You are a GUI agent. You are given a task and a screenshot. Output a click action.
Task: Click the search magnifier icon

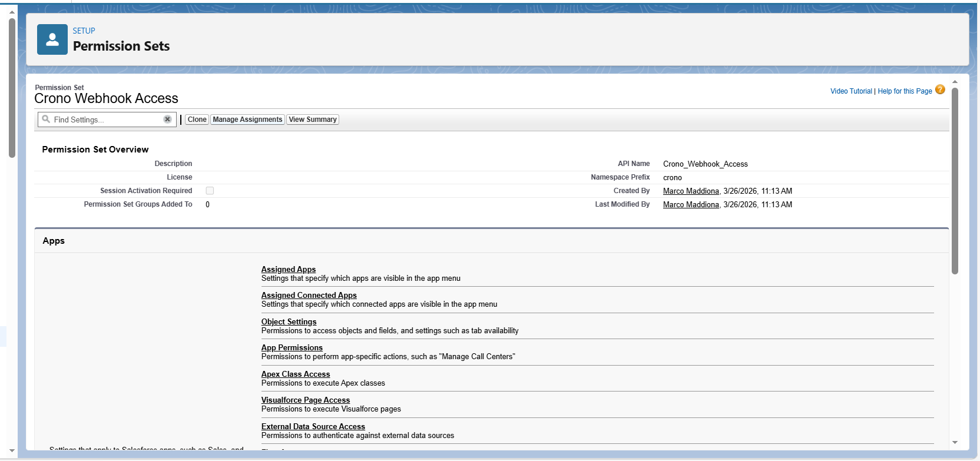click(x=46, y=120)
